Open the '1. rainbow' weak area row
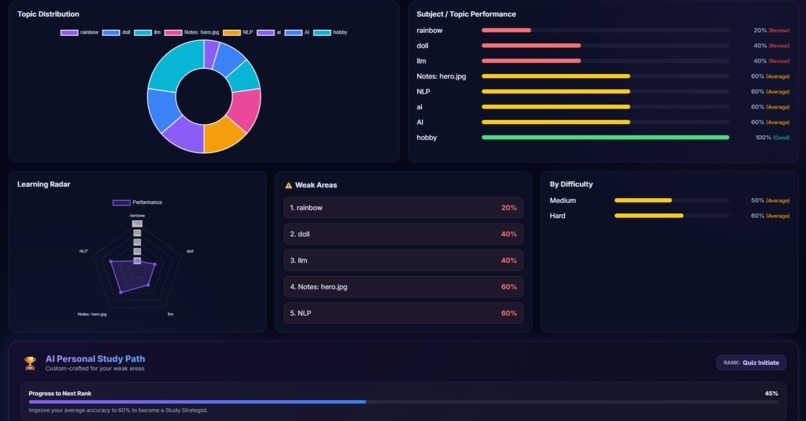Viewport: 806px width, 421px height. click(404, 208)
